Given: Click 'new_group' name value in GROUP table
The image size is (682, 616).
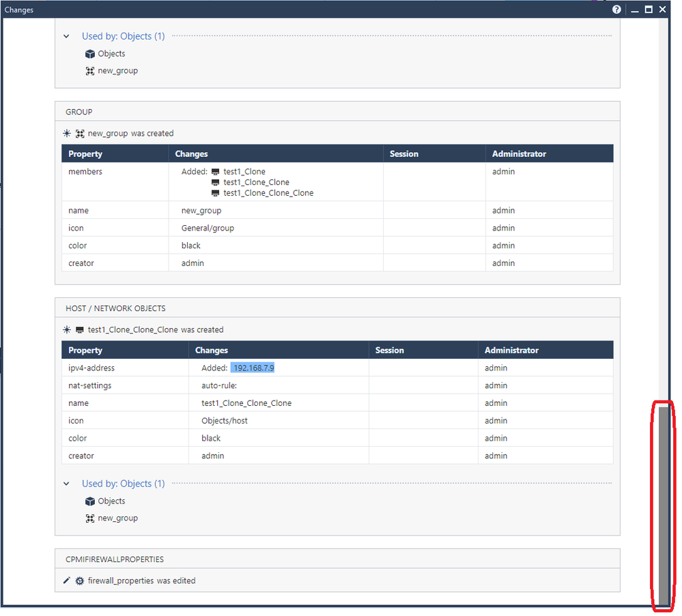Looking at the screenshot, I should tap(201, 211).
